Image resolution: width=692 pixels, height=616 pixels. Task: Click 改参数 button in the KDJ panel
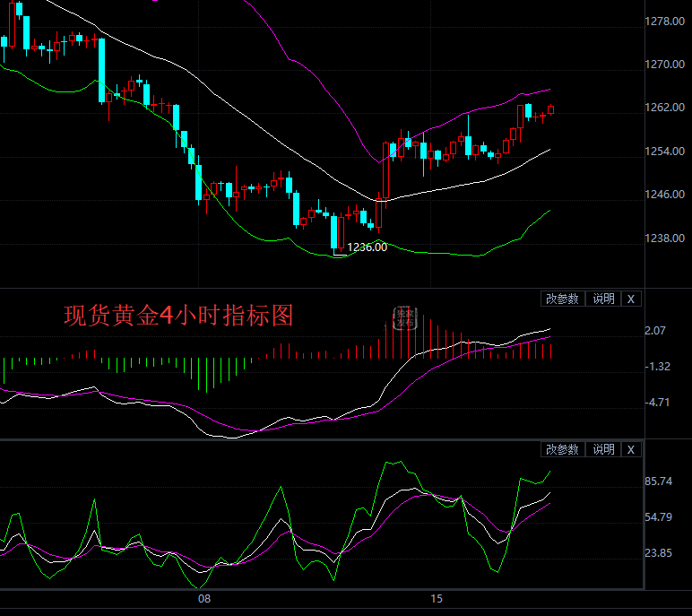tap(563, 449)
